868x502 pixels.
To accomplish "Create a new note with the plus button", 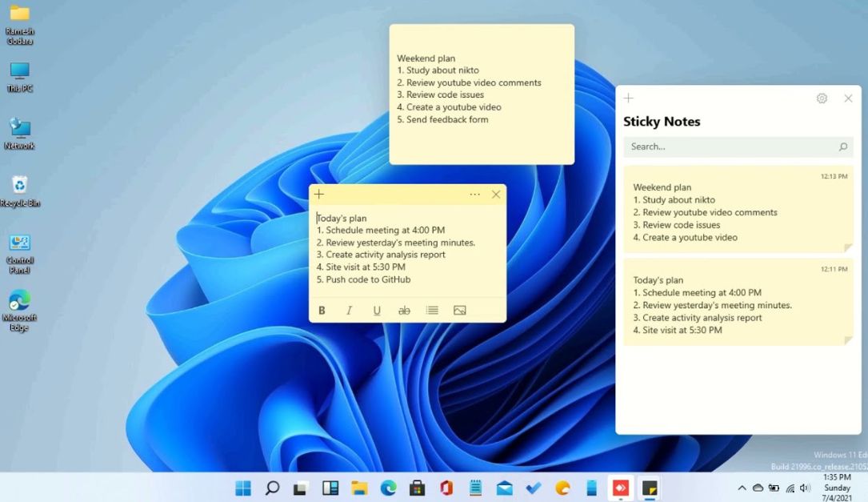I will pyautogui.click(x=319, y=194).
